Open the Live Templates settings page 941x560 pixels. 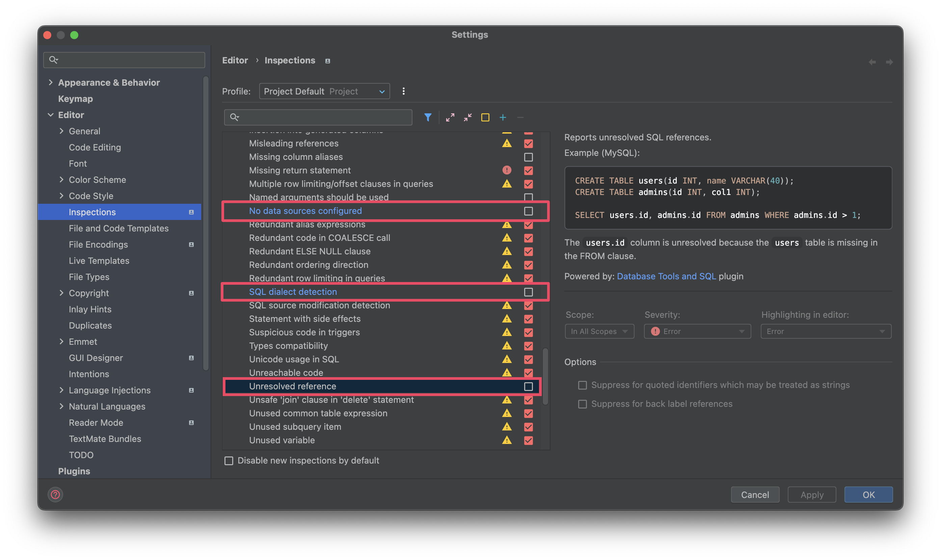point(99,261)
